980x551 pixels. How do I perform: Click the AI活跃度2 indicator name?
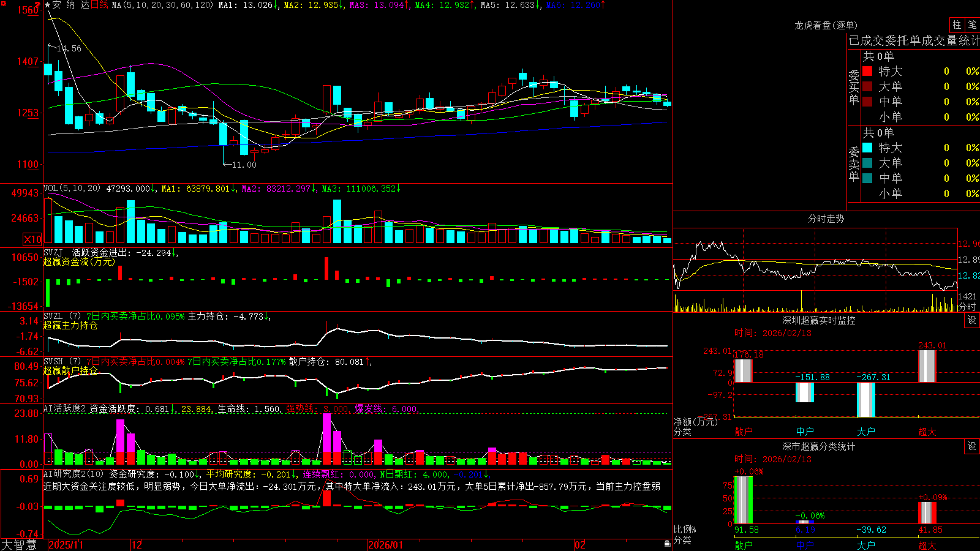[x=65, y=409]
